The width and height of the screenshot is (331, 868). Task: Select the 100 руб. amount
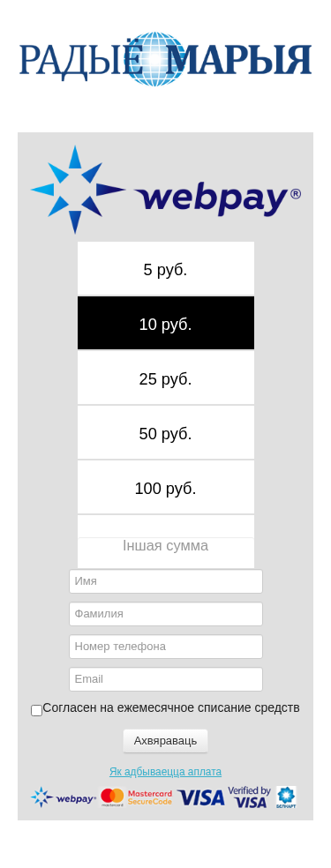click(166, 487)
